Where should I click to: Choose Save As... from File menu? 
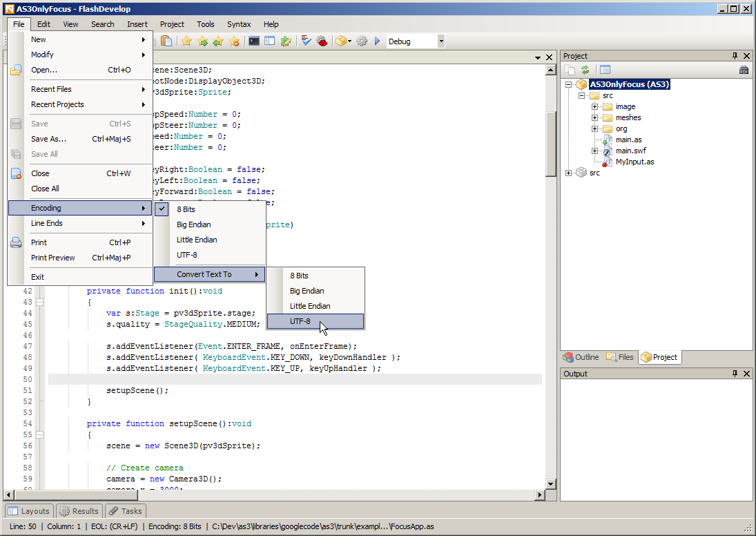click(x=80, y=139)
